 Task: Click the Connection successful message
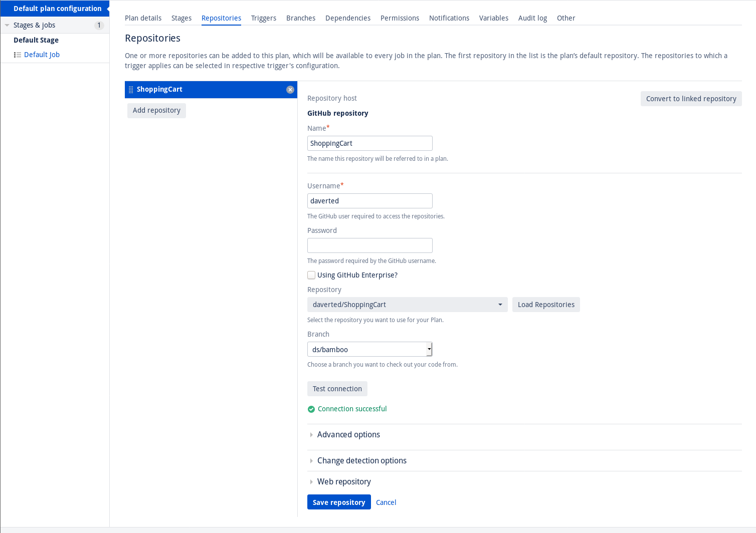pyautogui.click(x=352, y=409)
